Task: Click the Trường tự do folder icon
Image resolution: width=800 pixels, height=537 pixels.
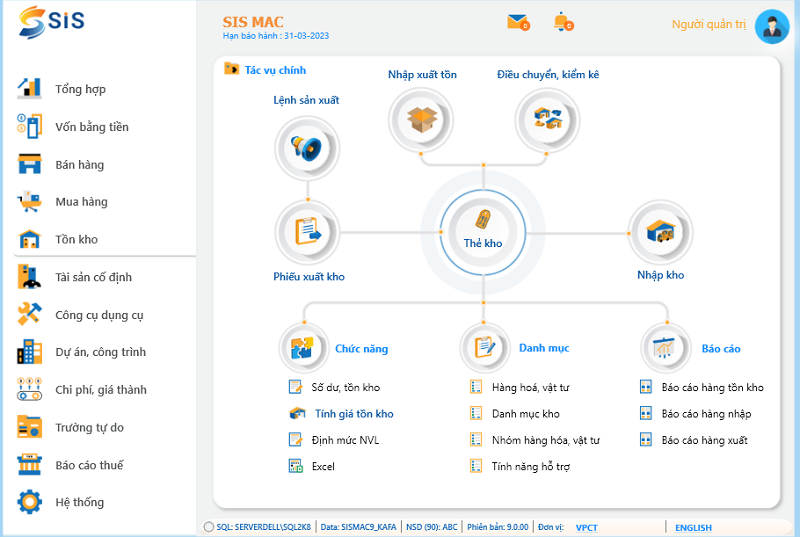Action: tap(29, 427)
